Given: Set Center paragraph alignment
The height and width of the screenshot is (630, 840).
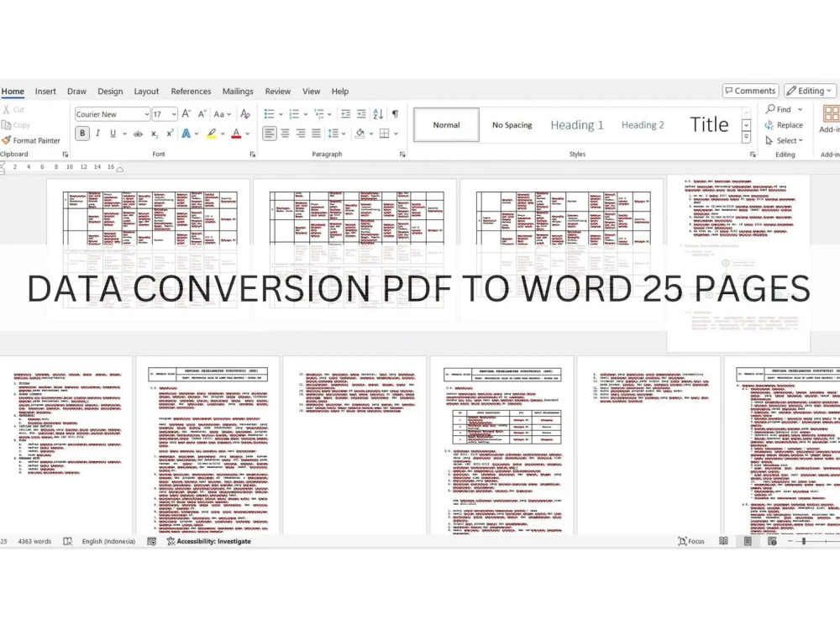Looking at the screenshot, I should 285,134.
